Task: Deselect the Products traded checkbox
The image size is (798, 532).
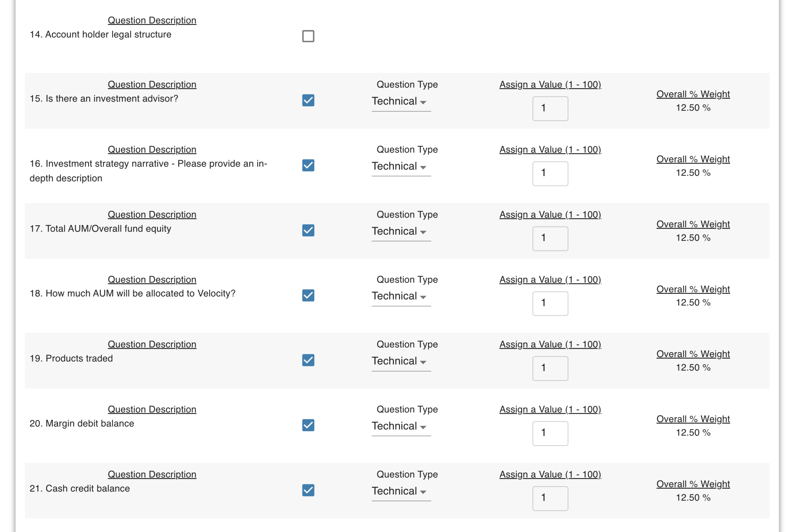Action: (x=308, y=360)
